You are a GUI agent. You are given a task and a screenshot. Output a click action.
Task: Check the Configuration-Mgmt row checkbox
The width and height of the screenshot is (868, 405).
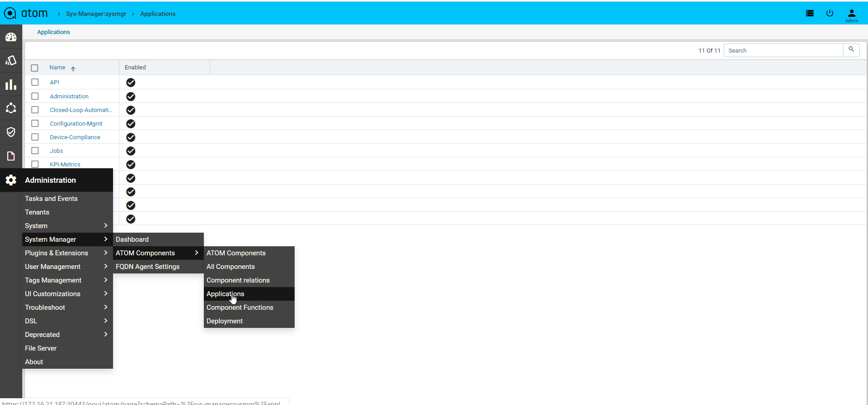(x=35, y=123)
